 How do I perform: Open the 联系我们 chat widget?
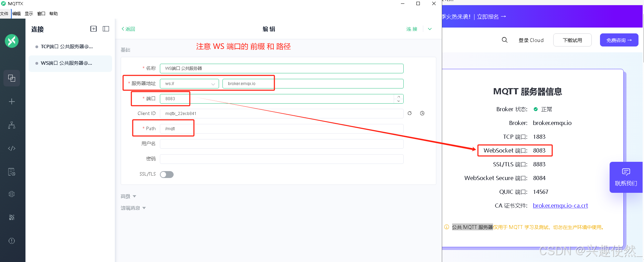pos(626,177)
